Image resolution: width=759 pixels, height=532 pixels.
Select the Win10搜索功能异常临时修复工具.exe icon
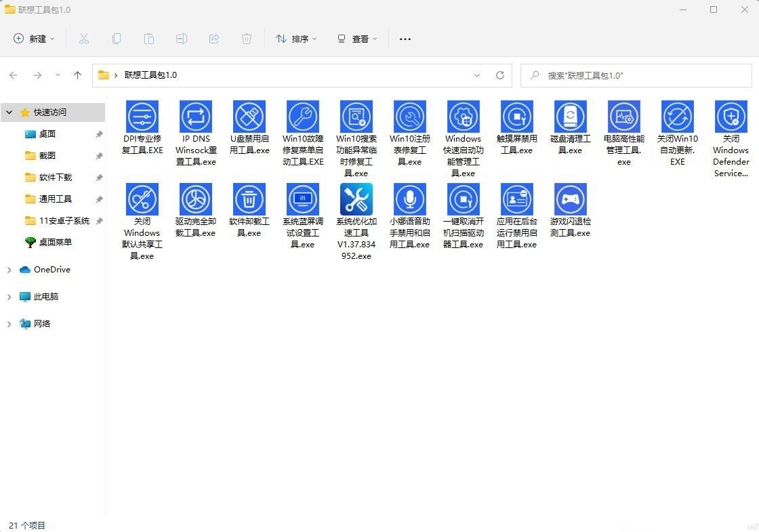(356, 117)
